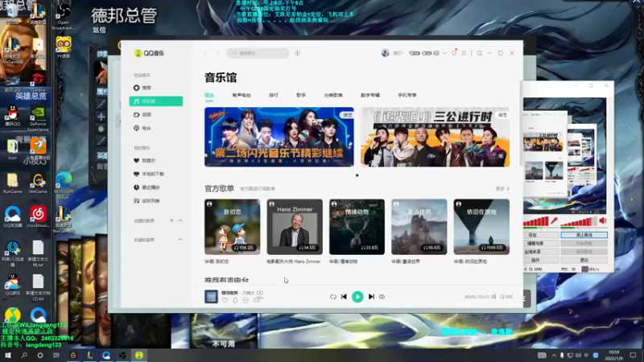Click the QQ音乐 logo

(149, 53)
